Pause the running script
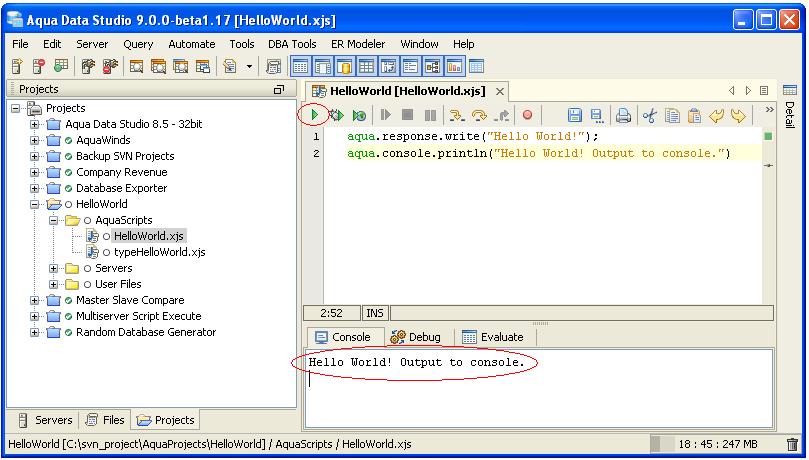 coord(430,115)
